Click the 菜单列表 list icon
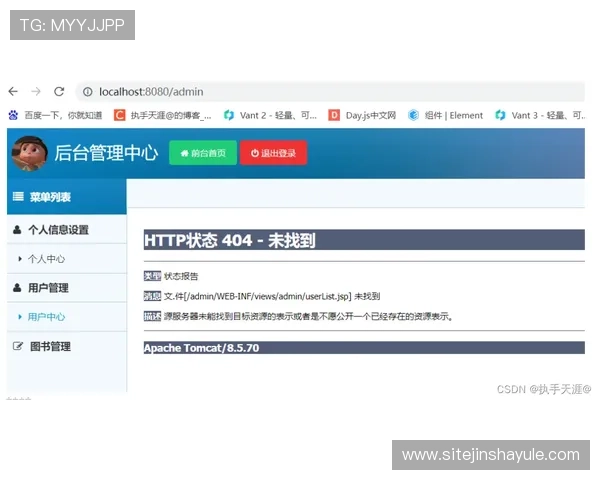This screenshot has width=600, height=480. pos(18,197)
